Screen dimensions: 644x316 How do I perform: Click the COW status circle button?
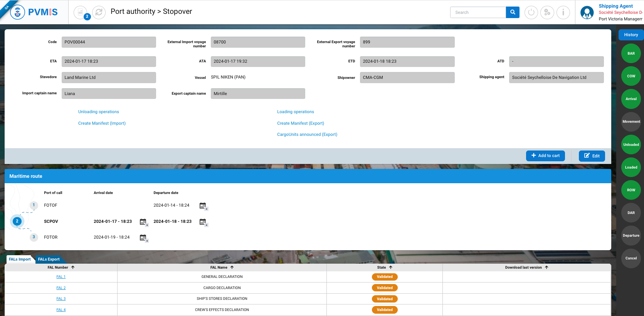[x=631, y=76]
